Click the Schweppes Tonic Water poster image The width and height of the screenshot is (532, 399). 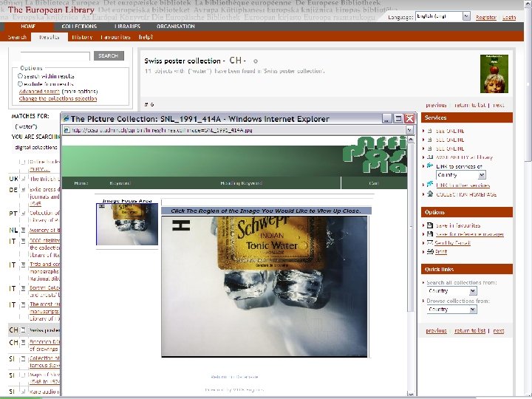[x=265, y=287]
